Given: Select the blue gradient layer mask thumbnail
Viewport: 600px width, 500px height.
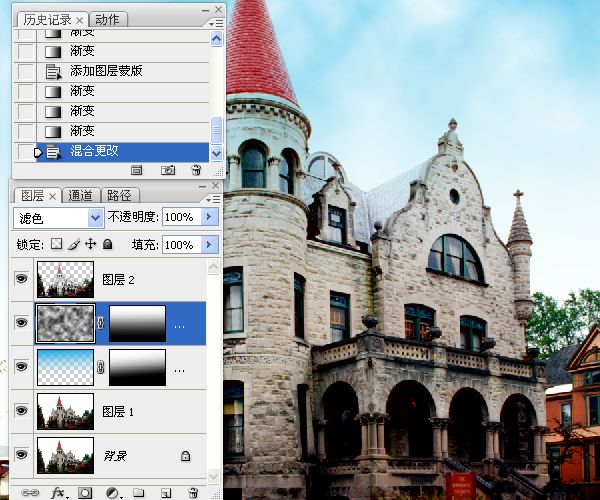Looking at the screenshot, I should [137, 367].
